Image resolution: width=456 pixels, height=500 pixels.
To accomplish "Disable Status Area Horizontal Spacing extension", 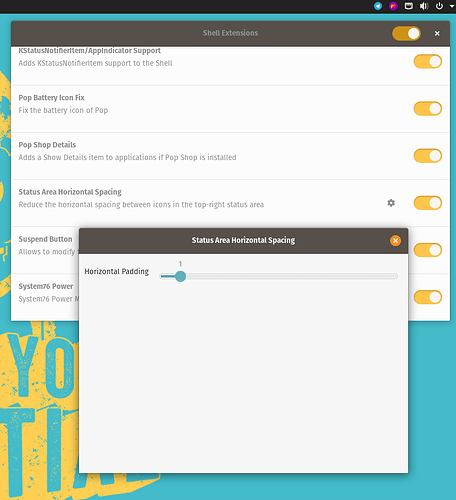I will (428, 203).
